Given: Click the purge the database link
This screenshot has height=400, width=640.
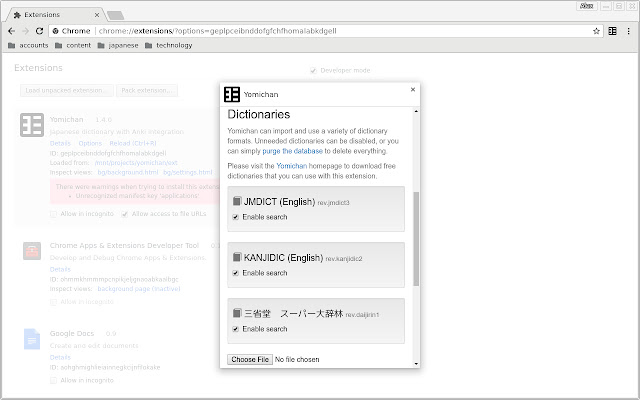Looking at the screenshot, I should click(307, 150).
